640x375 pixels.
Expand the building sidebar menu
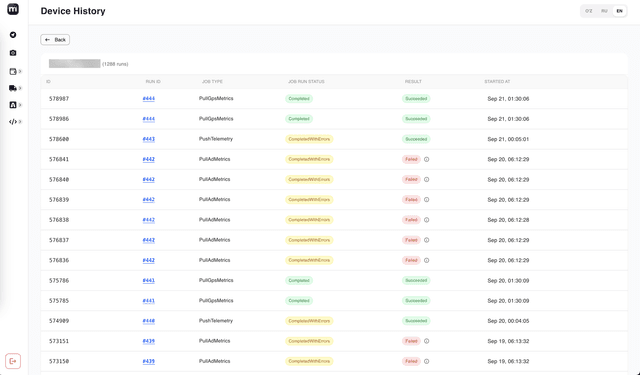pyautogui.click(x=15, y=105)
